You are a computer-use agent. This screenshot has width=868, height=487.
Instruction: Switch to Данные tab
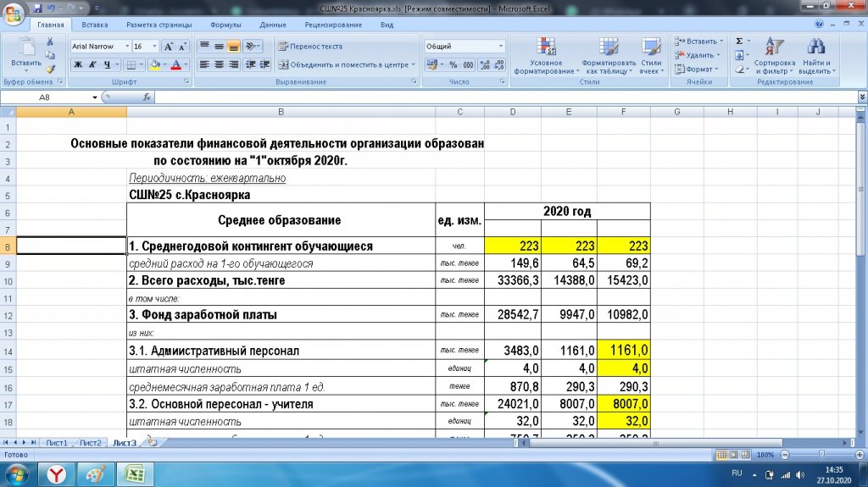[x=273, y=25]
